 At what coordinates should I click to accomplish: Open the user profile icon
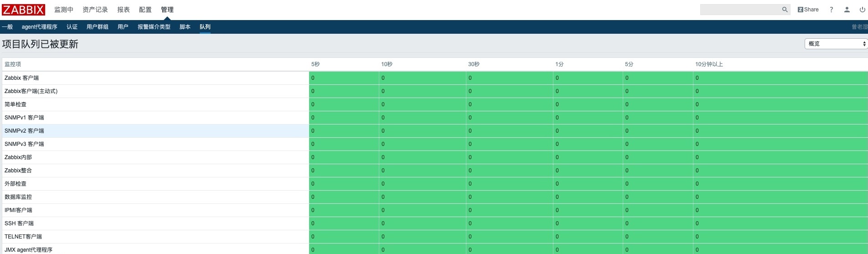pos(847,10)
